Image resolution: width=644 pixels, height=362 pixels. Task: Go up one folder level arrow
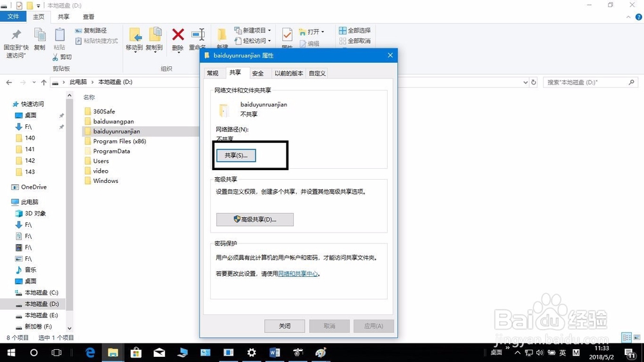(44, 82)
